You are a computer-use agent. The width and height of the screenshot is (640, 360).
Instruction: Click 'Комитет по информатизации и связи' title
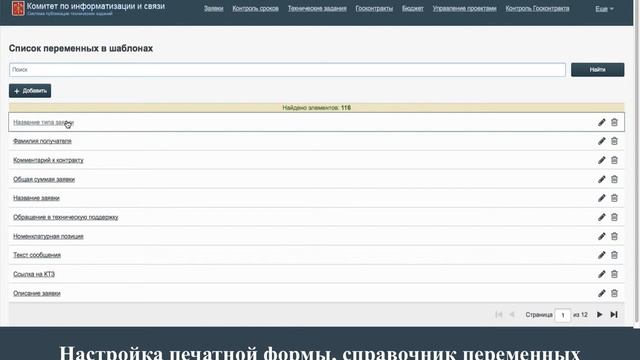[96, 6]
